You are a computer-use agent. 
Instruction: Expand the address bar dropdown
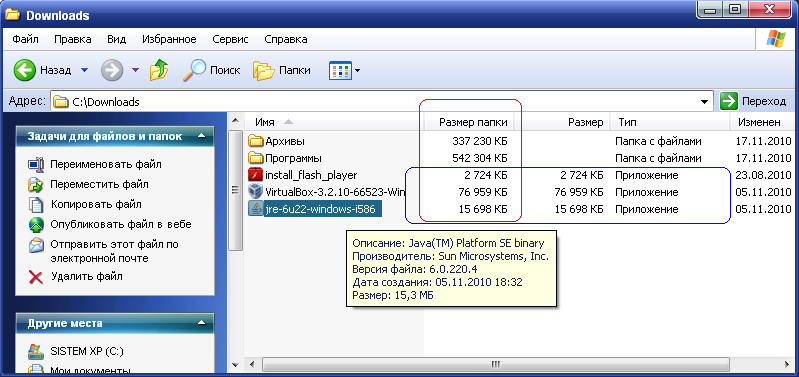click(x=705, y=101)
